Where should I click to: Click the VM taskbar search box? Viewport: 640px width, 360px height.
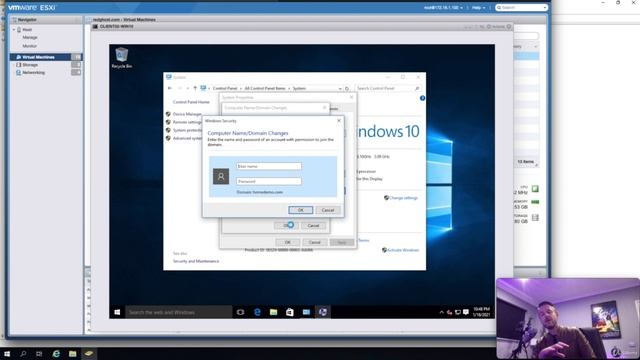point(178,312)
